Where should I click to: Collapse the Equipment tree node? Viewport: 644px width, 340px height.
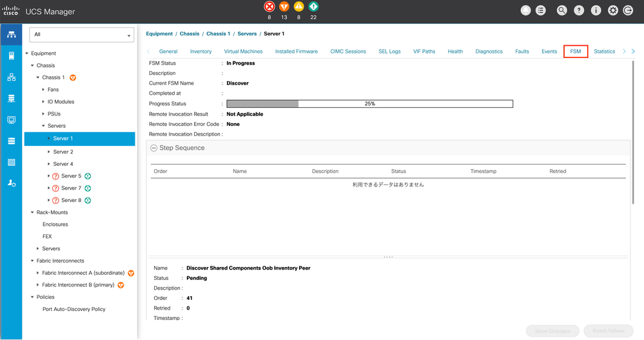(27, 54)
